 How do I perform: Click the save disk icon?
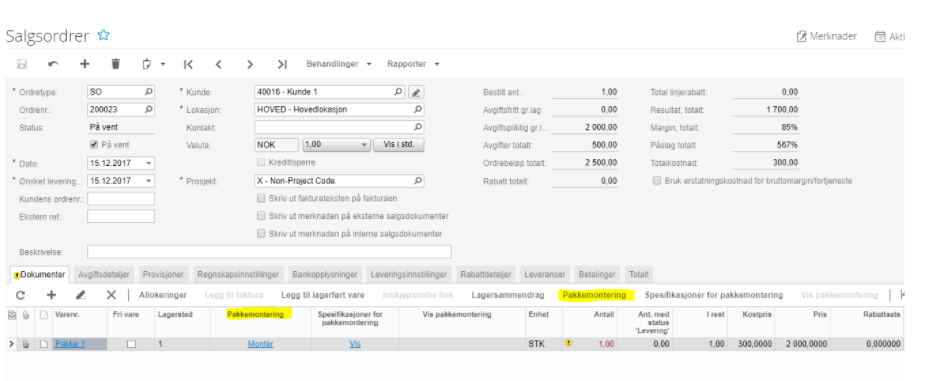22,64
